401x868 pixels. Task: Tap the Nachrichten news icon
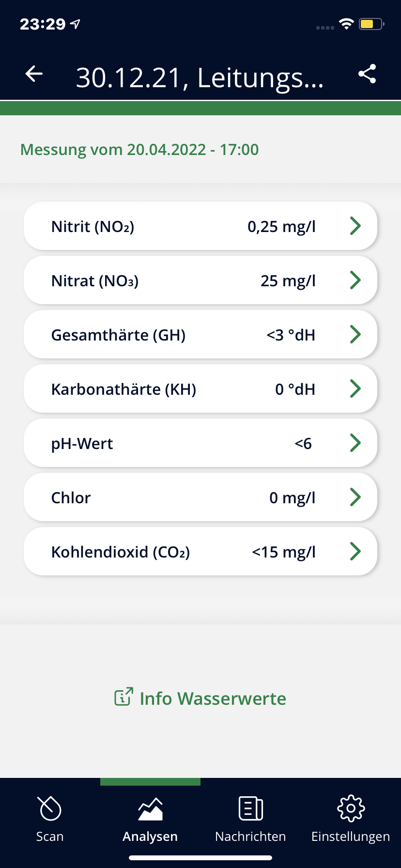250,808
